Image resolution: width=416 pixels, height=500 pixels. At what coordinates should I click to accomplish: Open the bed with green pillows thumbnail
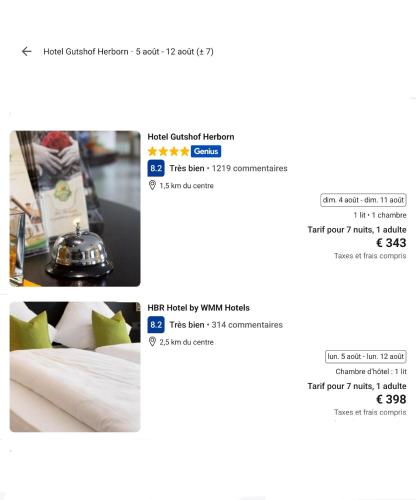75,367
